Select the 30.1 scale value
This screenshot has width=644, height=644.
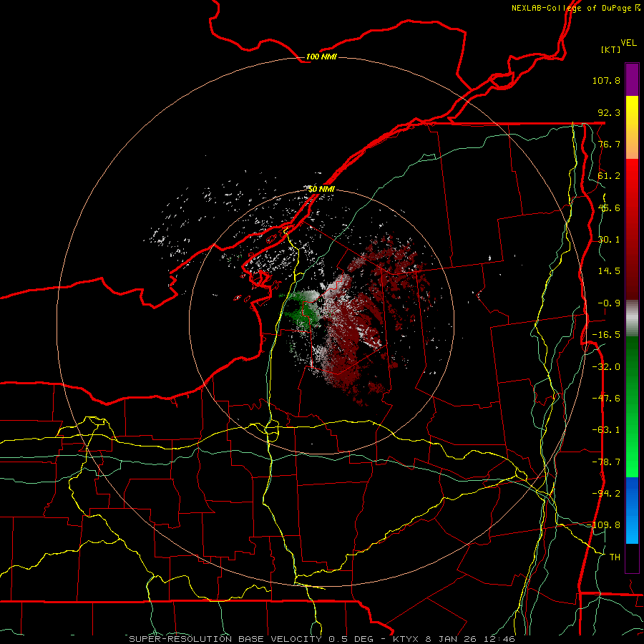pos(609,240)
